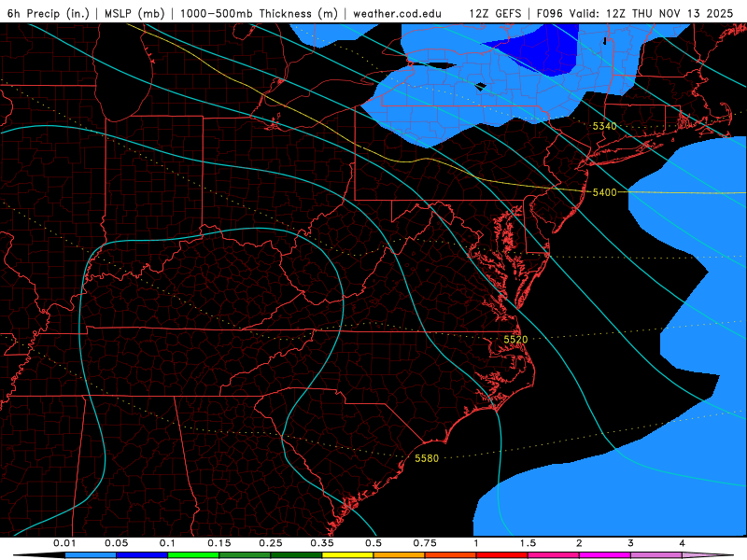Click the 0.1 legend value
This screenshot has width=747, height=560.
pyautogui.click(x=167, y=543)
